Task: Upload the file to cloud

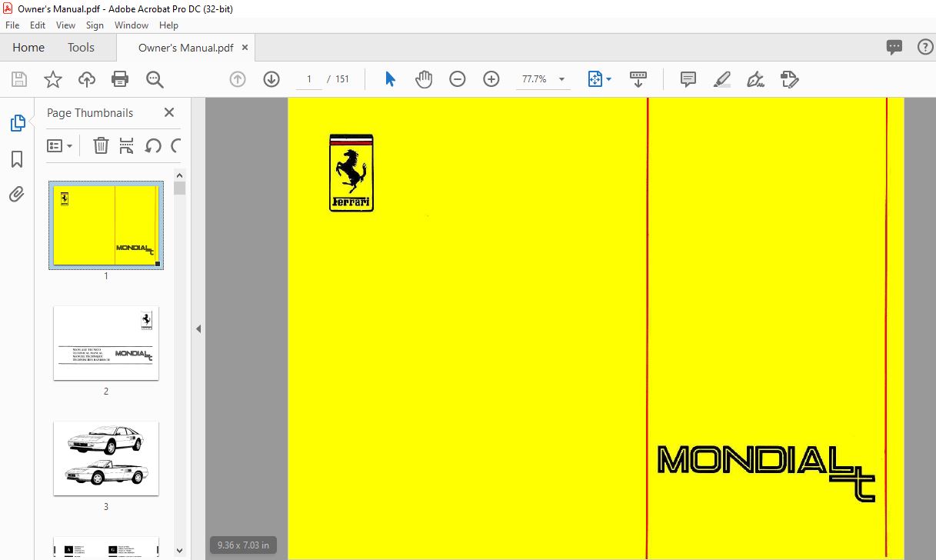Action: [x=87, y=79]
